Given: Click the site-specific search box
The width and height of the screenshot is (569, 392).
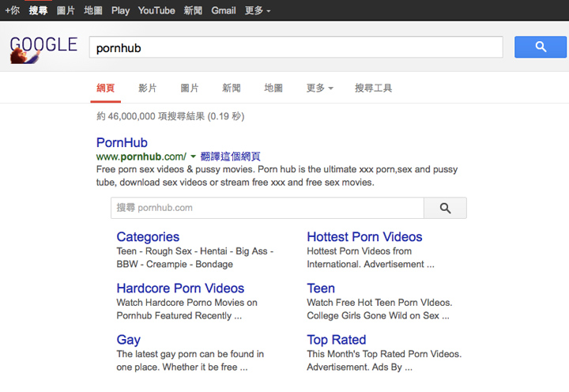Looking at the screenshot, I should click(267, 208).
